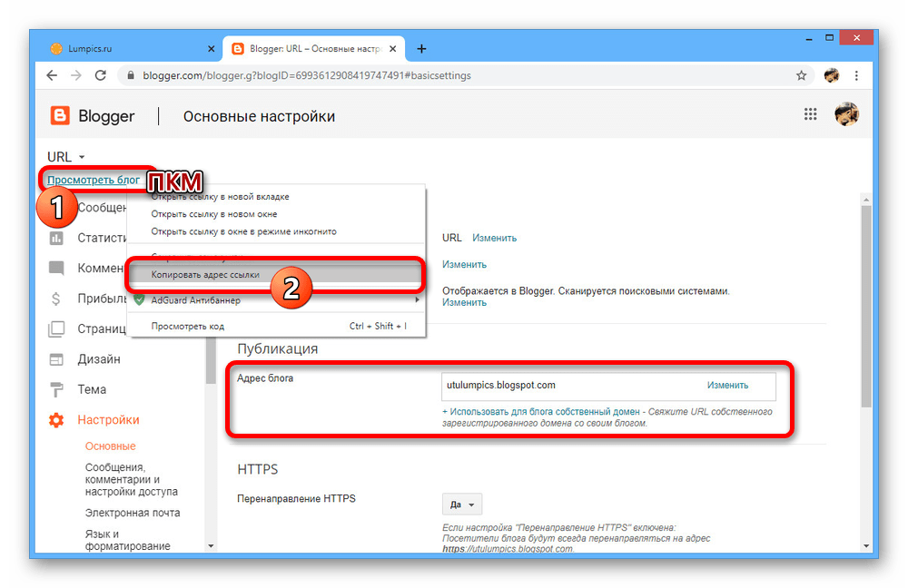The width and height of the screenshot is (908, 588).
Task: Select the 'Основные' settings subsection
Action: pyautogui.click(x=111, y=446)
